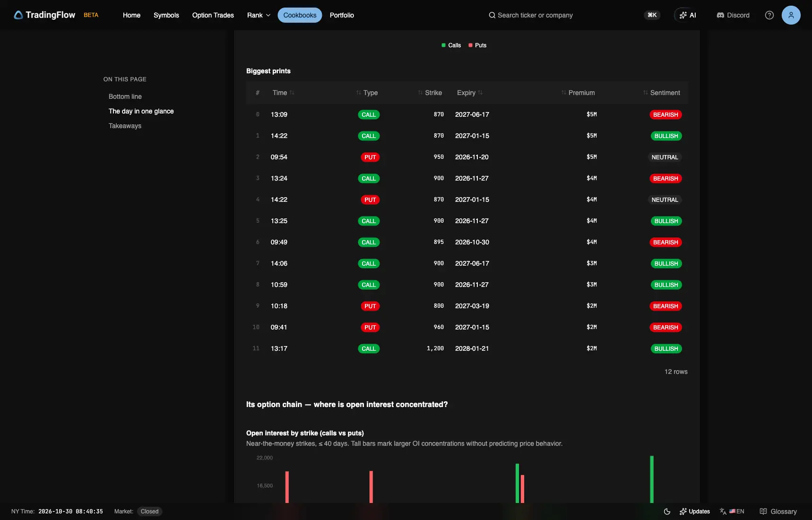Toggle Calls series in legend
This screenshot has height=520, width=812.
[451, 45]
